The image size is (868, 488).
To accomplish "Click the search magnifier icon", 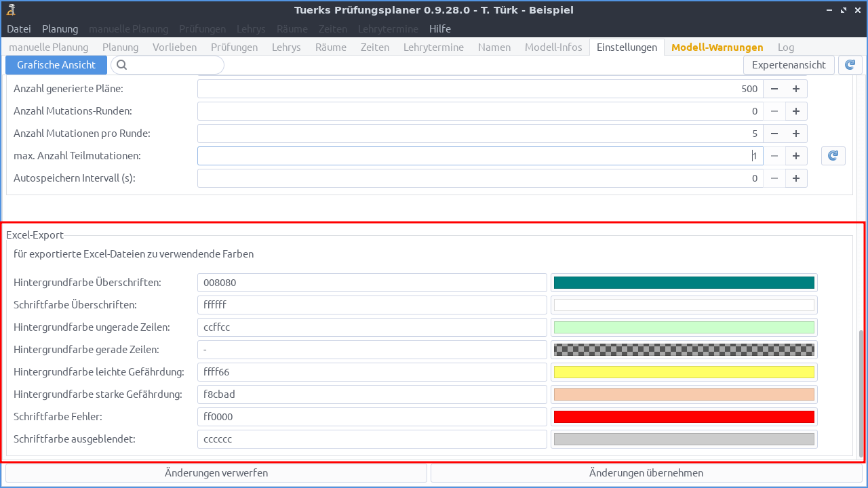I will (122, 64).
